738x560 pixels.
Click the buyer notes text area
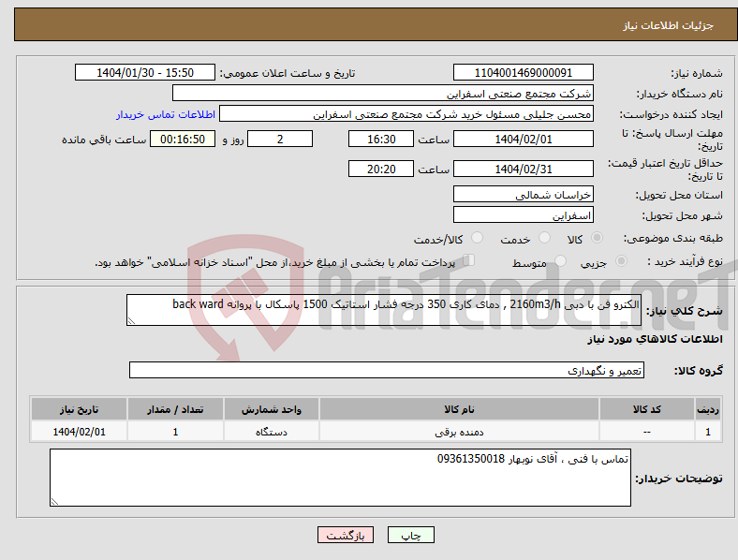point(340,478)
